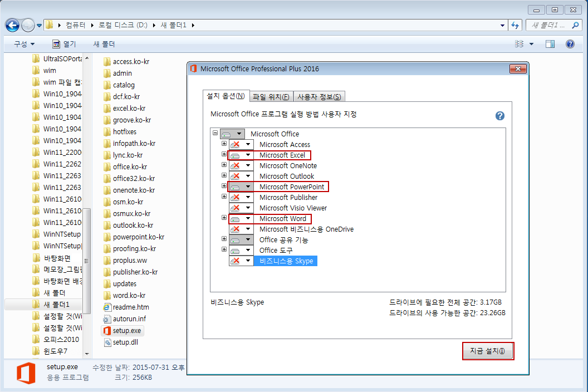The height and width of the screenshot is (392, 588).
Task: Open Microsoft Word install state dropdown
Action: 242,218
